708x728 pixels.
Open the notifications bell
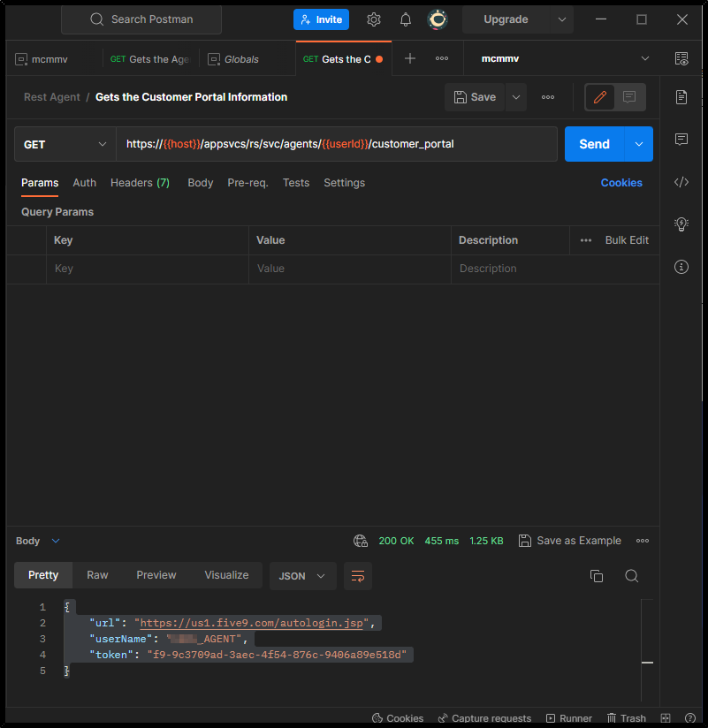click(x=406, y=19)
